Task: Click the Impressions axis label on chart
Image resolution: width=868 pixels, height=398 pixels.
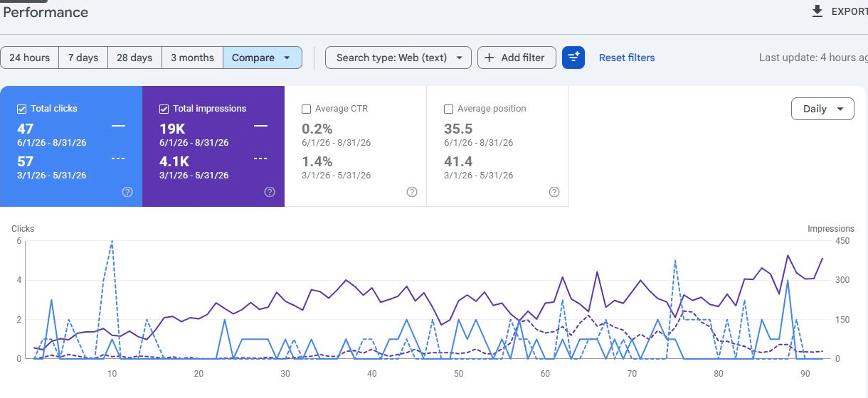Action: click(831, 229)
